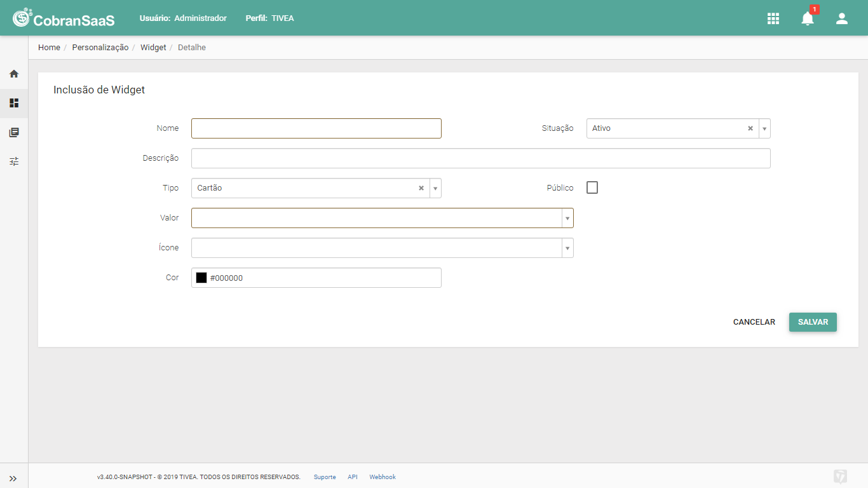Open the Webhook footer link
Image resolution: width=868 pixels, height=488 pixels.
[383, 477]
